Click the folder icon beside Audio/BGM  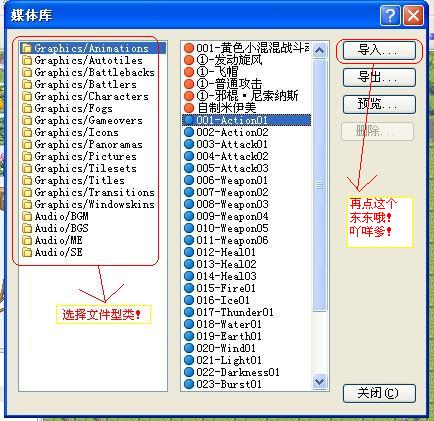26,216
